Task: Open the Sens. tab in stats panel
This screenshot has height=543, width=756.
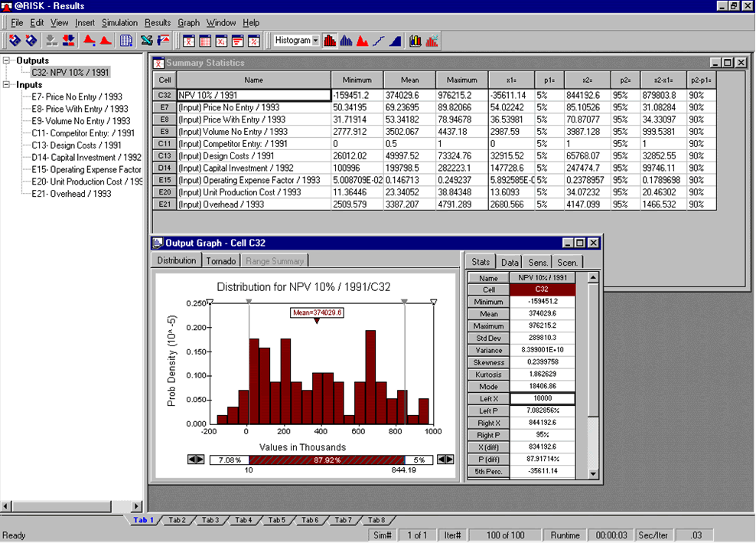Action: (x=538, y=262)
